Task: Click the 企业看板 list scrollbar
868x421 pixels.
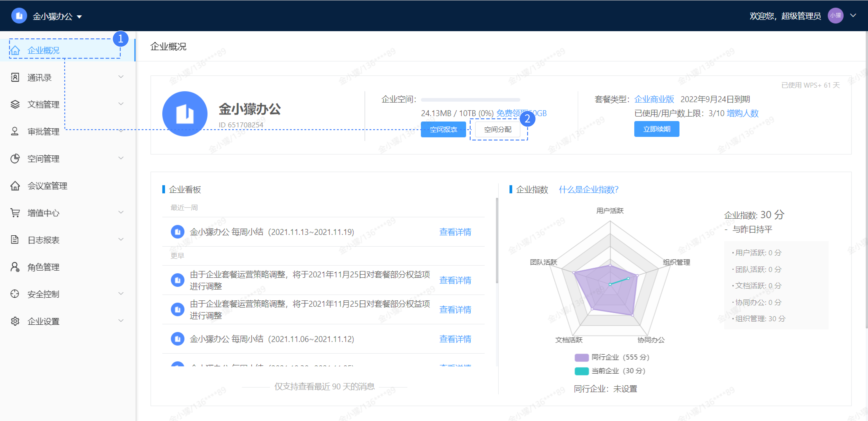Action: point(497,241)
